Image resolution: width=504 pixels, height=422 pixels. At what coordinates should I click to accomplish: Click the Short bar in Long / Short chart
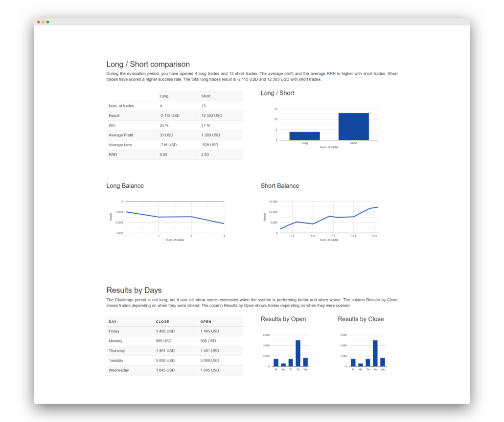click(354, 127)
